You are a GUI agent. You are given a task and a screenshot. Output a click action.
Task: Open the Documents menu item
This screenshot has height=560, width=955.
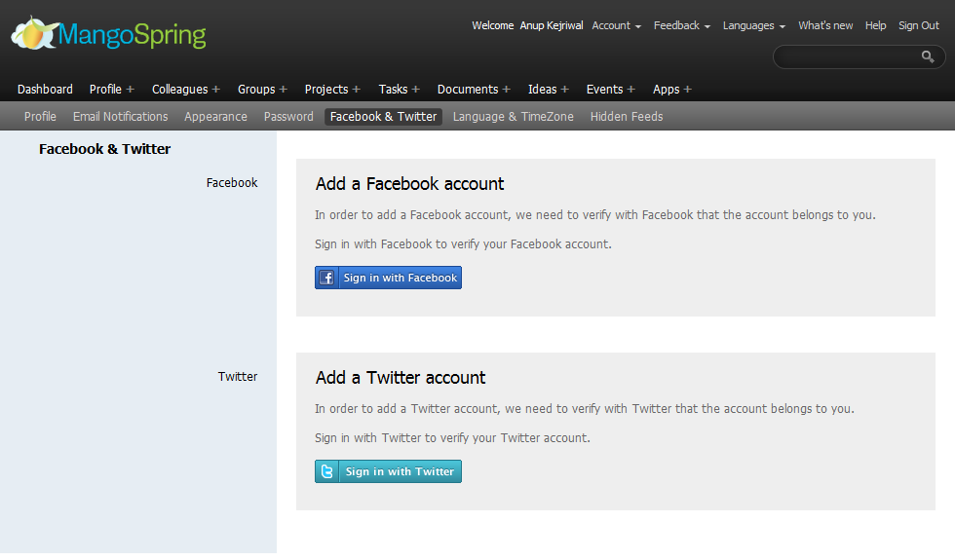[468, 90]
